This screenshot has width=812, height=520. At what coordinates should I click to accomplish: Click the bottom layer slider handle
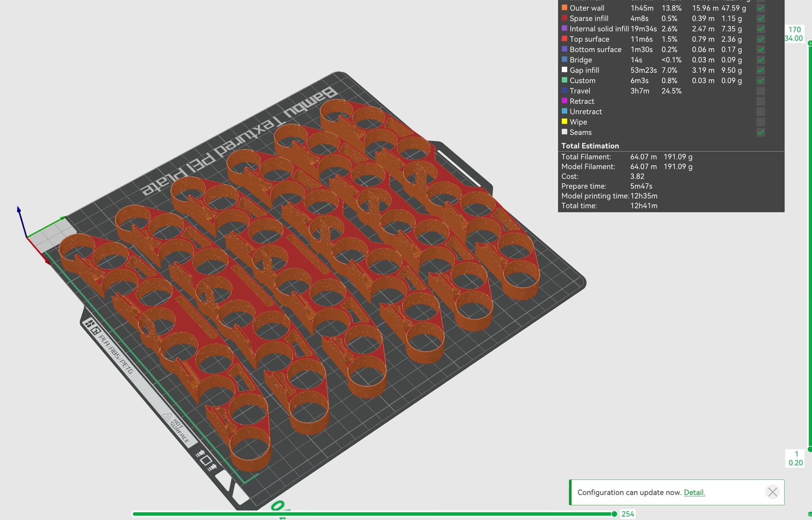tap(810, 449)
